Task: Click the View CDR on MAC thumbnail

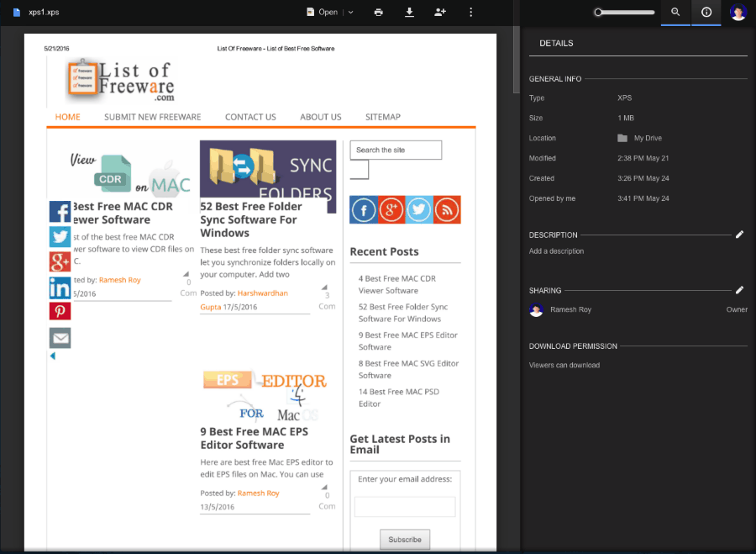Action: click(x=131, y=174)
